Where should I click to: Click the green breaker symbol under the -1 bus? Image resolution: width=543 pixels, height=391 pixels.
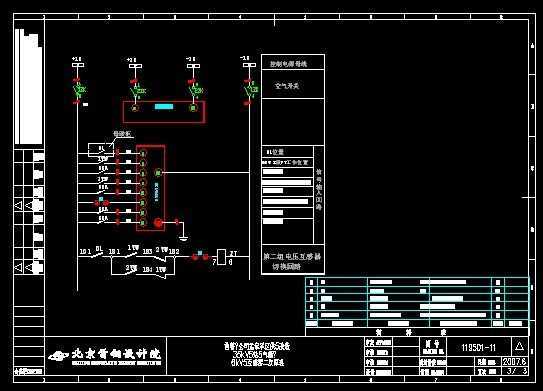(x=252, y=89)
